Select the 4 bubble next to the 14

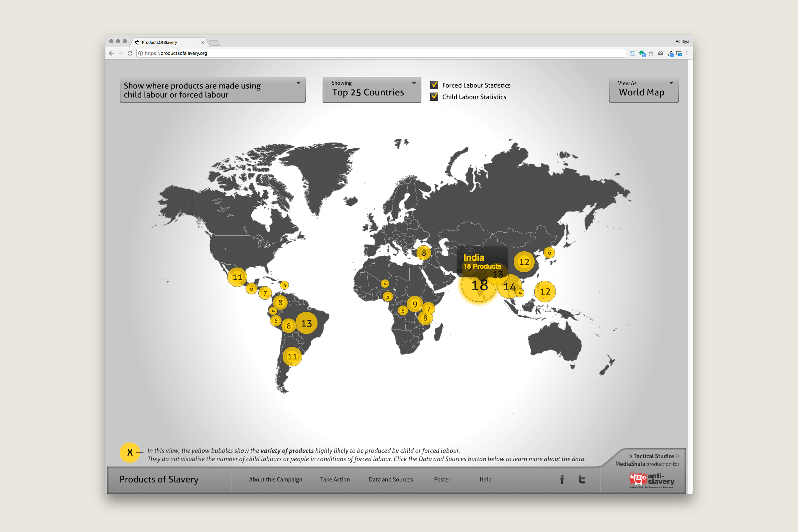coord(520,293)
